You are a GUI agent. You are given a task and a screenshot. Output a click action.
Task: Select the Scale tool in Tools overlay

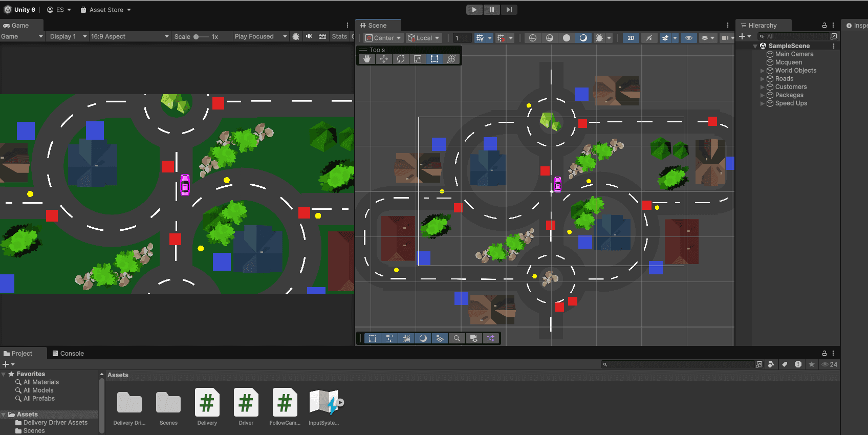pos(417,59)
